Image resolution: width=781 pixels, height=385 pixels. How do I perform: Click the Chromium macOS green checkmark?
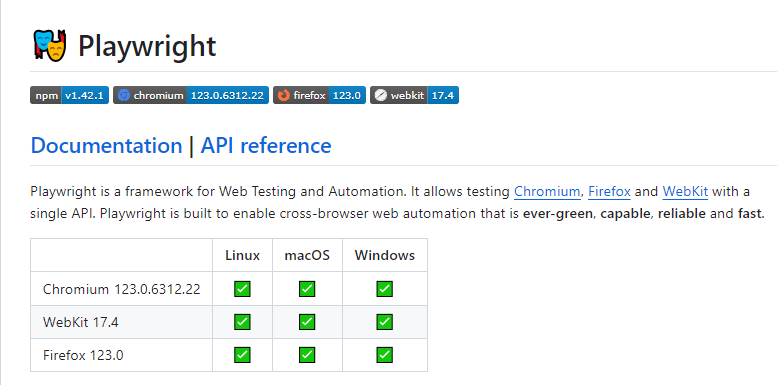(307, 289)
